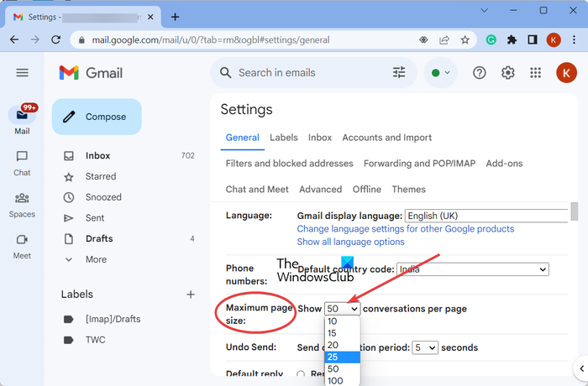Select 10 conversations per page
The image size is (588, 386).
click(343, 321)
